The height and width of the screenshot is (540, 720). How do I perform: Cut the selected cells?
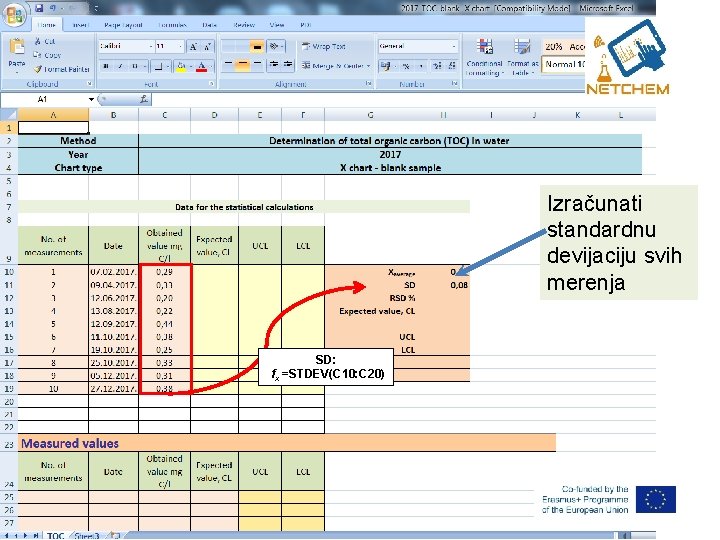[x=45, y=41]
